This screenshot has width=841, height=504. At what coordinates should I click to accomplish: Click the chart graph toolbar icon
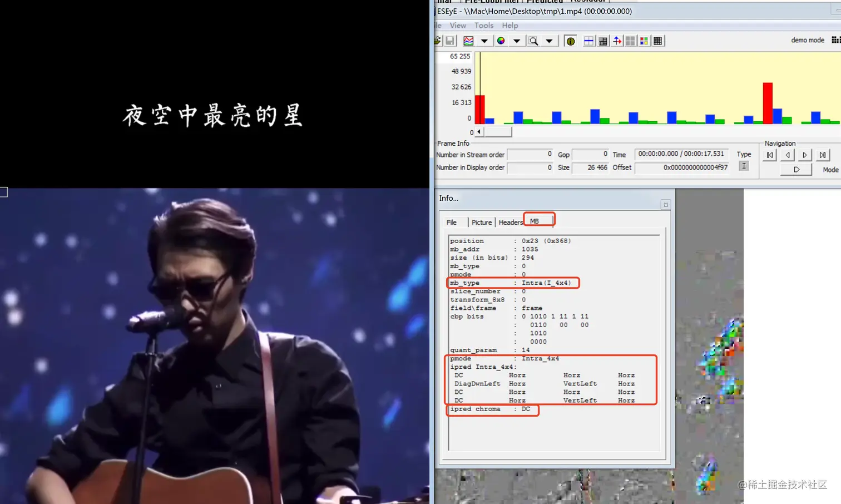(x=468, y=41)
